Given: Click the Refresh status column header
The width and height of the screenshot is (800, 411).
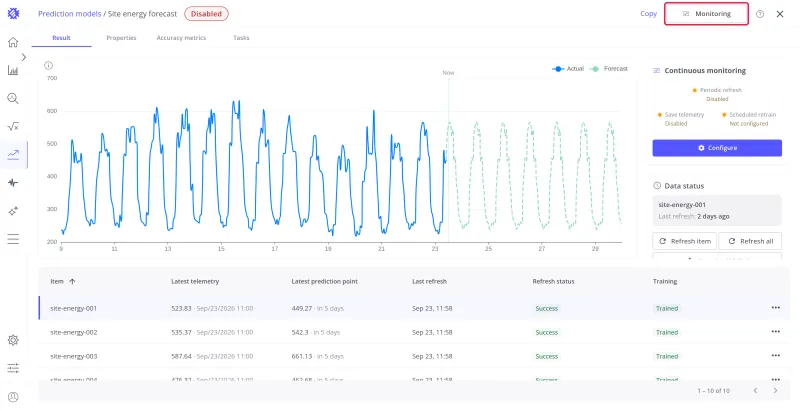Looking at the screenshot, I should click(x=554, y=281).
